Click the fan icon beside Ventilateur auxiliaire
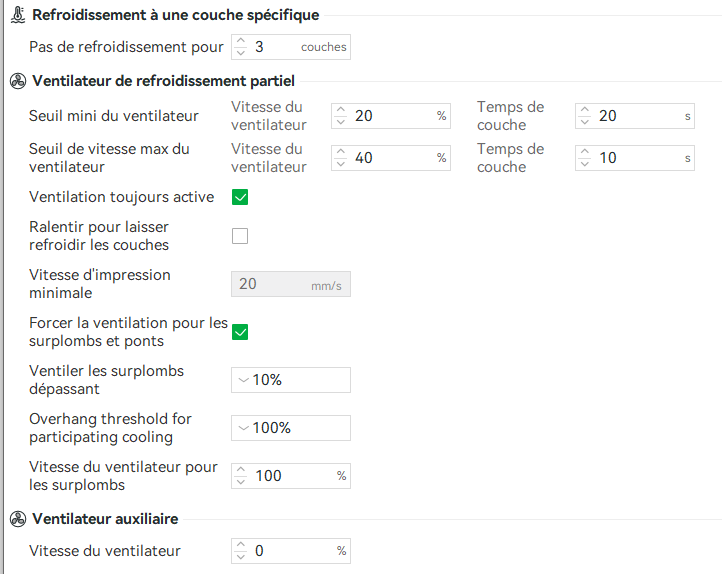The image size is (722, 574). click(x=16, y=519)
